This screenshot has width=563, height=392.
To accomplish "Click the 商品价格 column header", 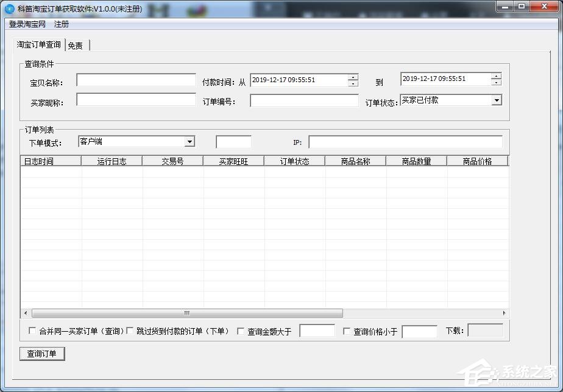I will (478, 161).
